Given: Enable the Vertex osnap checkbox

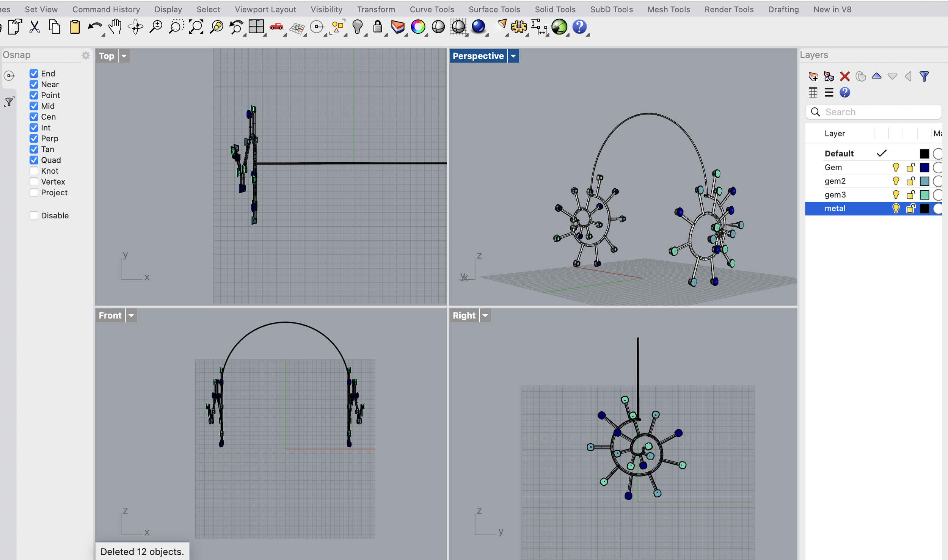Looking at the screenshot, I should click(x=34, y=182).
